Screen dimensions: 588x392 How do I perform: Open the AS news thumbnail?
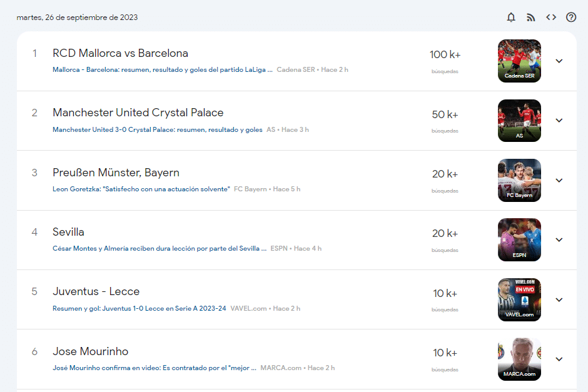[x=519, y=120]
